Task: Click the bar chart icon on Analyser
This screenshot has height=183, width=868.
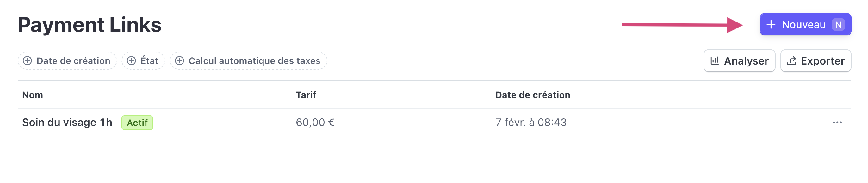Action: pos(714,61)
